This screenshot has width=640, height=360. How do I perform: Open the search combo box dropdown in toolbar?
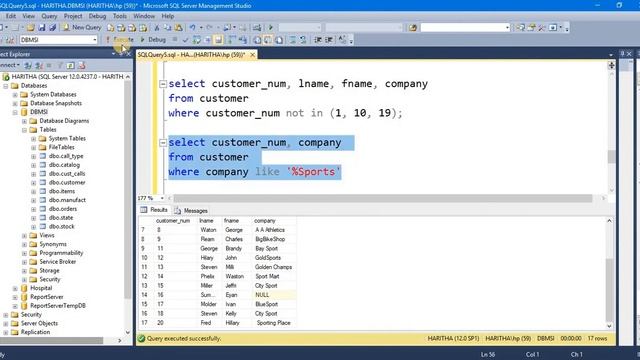click(507, 27)
